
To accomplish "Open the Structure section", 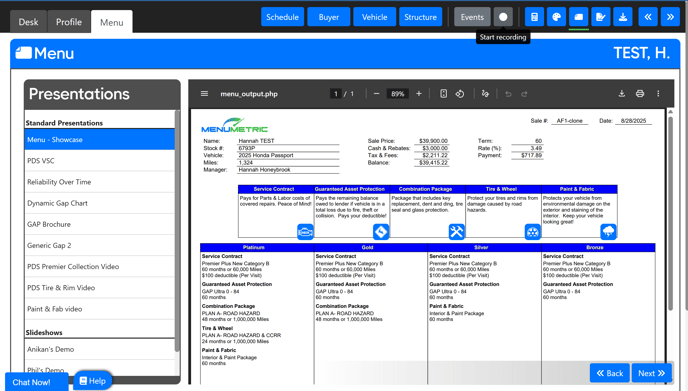I will 420,17.
